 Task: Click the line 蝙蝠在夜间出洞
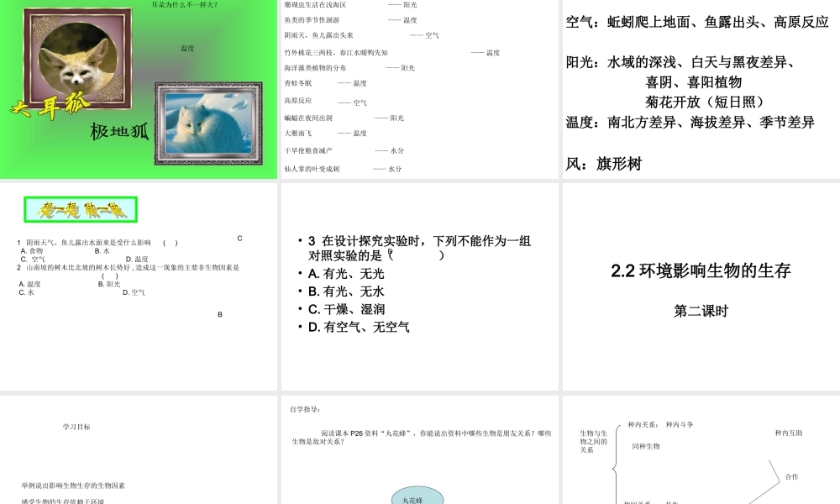click(x=308, y=118)
